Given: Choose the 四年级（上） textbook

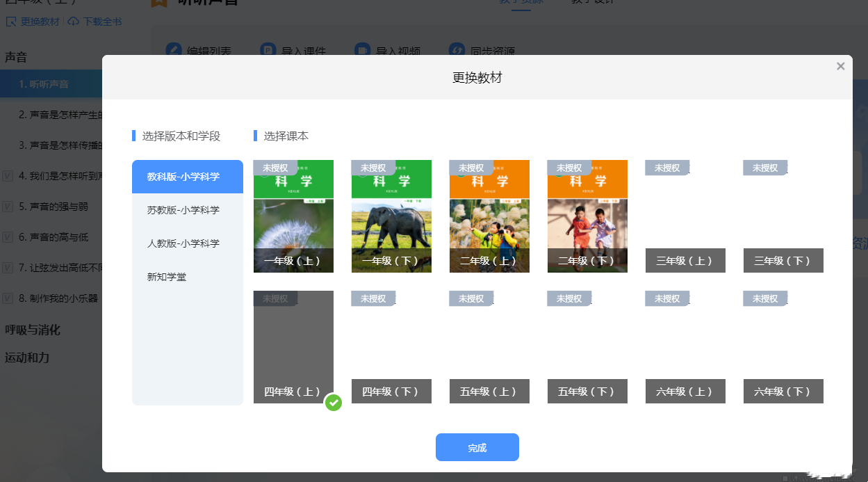Looking at the screenshot, I should [293, 347].
